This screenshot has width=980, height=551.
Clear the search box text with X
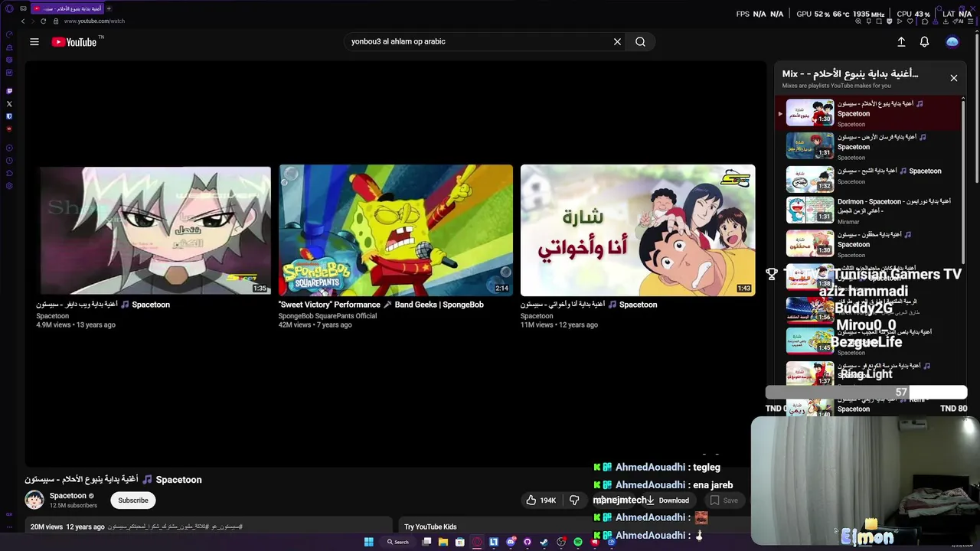[617, 42]
